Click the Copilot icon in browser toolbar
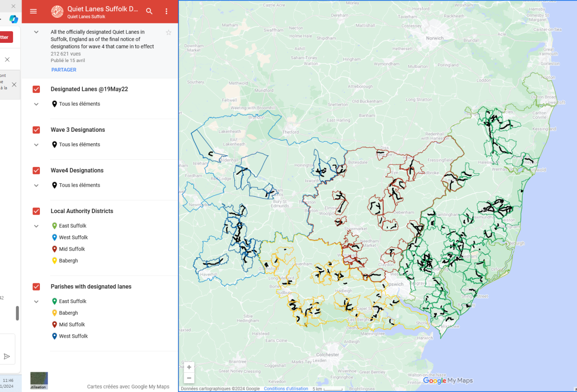This screenshot has height=392, width=577. pyautogui.click(x=13, y=19)
